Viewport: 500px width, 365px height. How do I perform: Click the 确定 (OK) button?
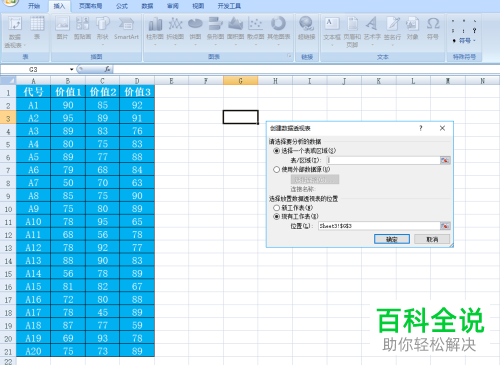coord(392,239)
